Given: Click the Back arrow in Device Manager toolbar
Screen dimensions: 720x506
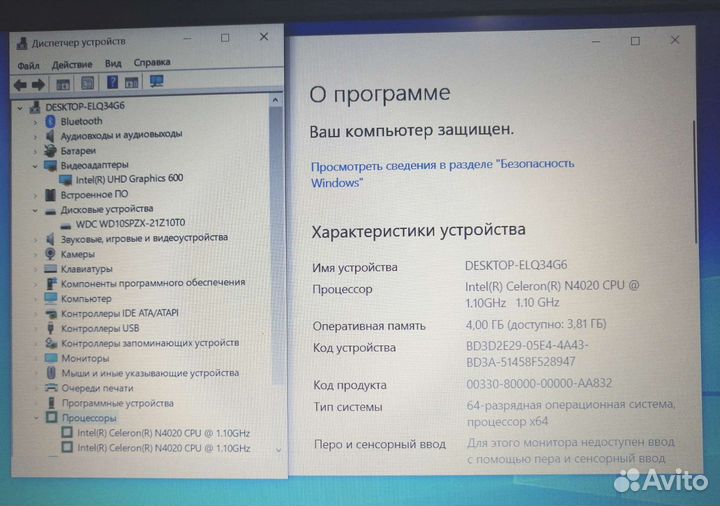Looking at the screenshot, I should [x=20, y=84].
